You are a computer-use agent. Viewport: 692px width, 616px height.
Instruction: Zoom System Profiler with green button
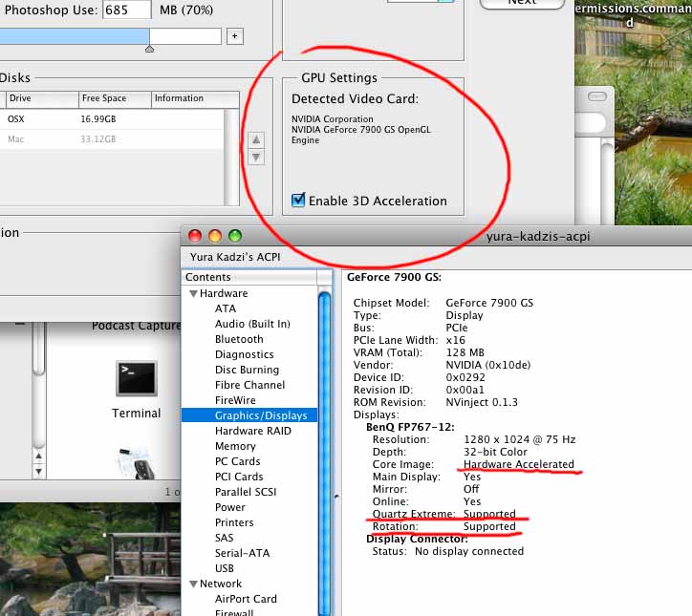[235, 236]
